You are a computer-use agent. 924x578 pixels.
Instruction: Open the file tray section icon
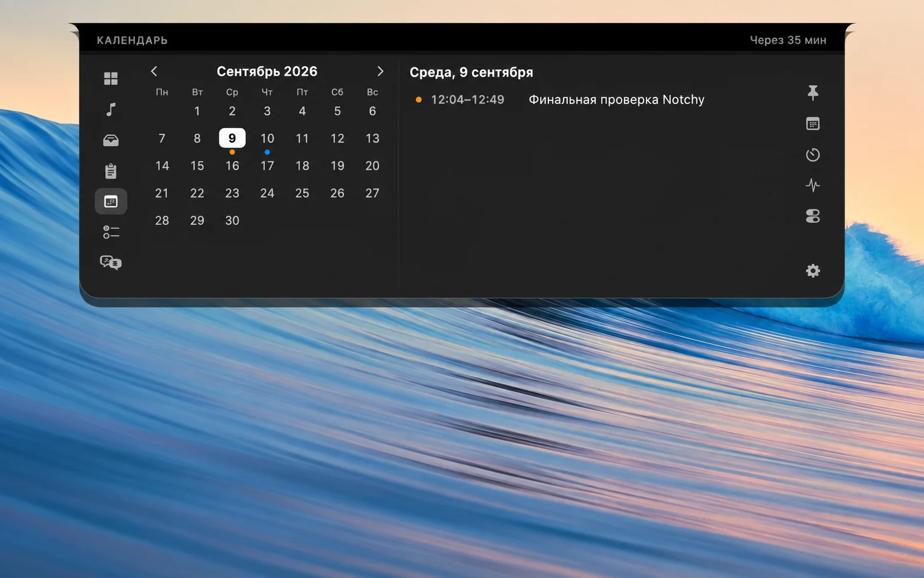[x=111, y=140]
